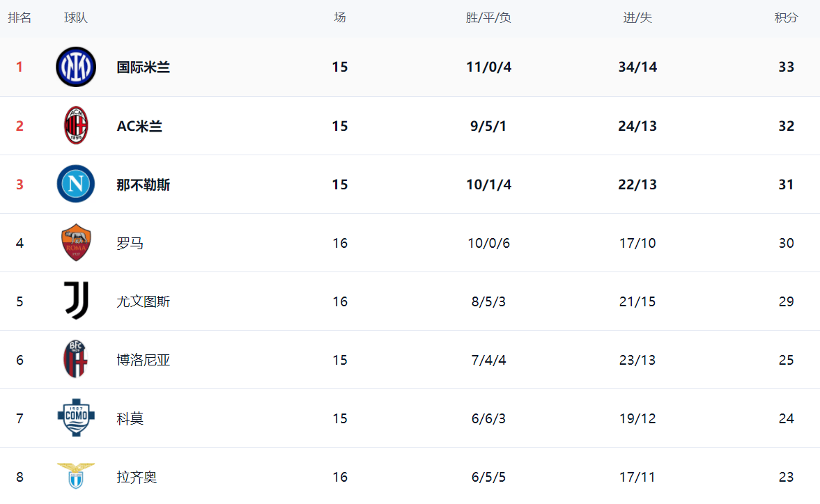The width and height of the screenshot is (820, 504).
Task: Click the Juventus club logo
Action: pyautogui.click(x=76, y=301)
